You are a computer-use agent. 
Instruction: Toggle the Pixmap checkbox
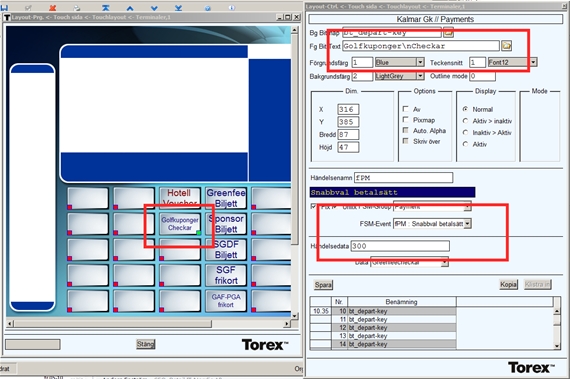[405, 120]
